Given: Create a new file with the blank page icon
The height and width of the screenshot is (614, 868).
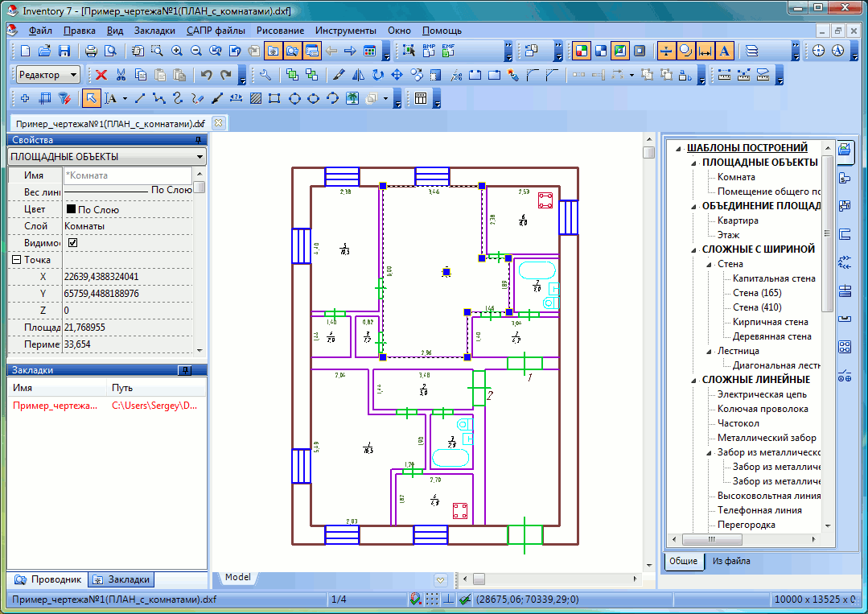Looking at the screenshot, I should click(26, 51).
